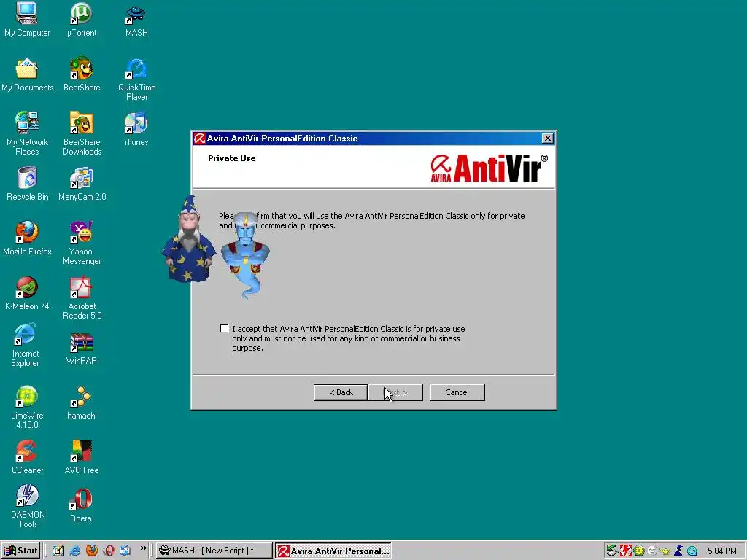
Task: Activate Avira AntiVir Personal taskbar button
Action: [x=333, y=551]
